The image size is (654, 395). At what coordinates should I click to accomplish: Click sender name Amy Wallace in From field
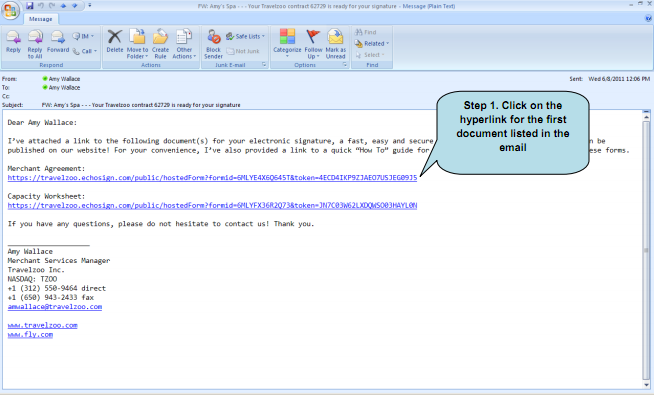64,79
